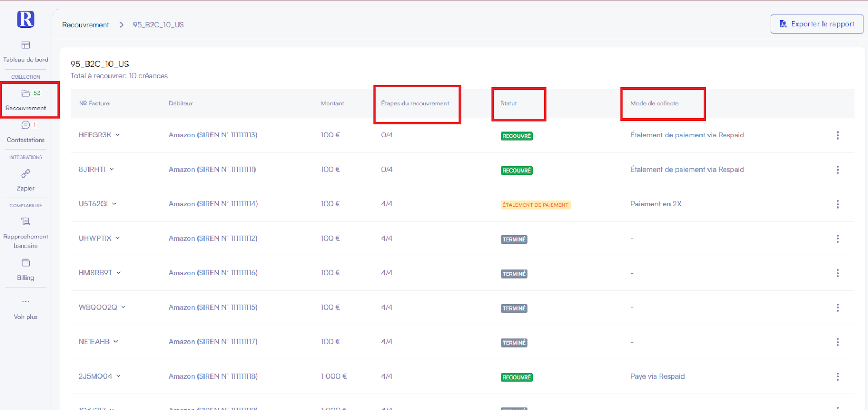Expand invoice 8J1RHTI chevron

112,169
